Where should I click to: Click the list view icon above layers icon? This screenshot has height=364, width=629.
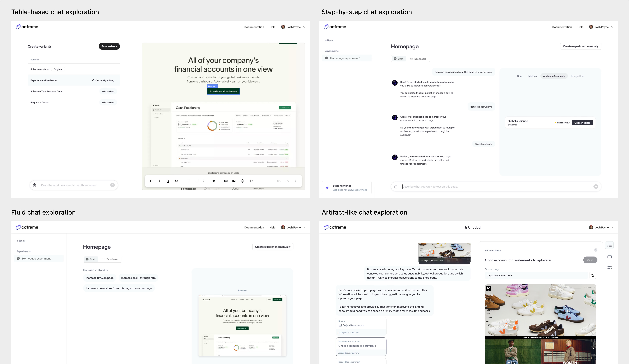pos(609,245)
